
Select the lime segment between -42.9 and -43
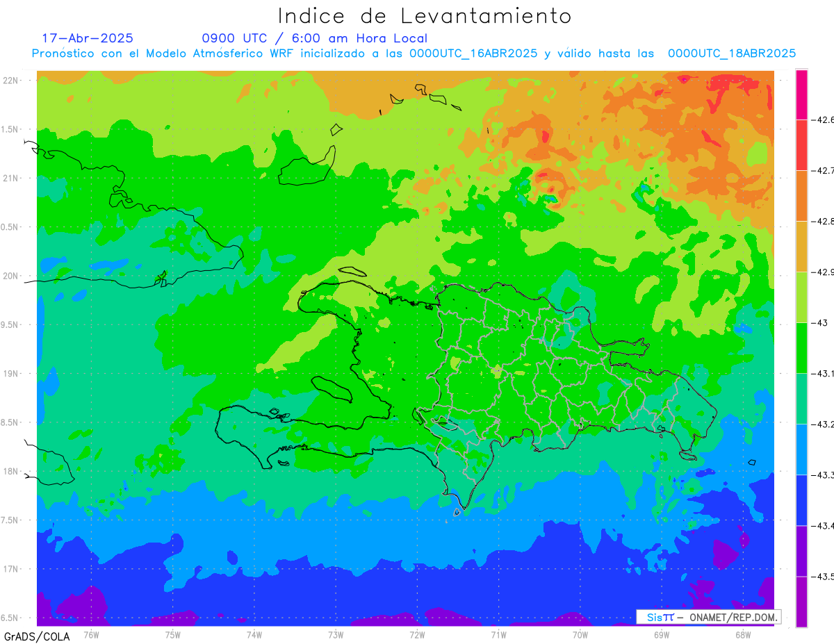[801, 297]
